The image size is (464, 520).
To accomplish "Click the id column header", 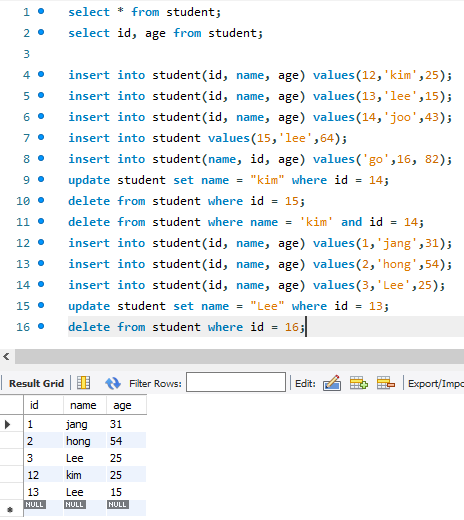I will pos(43,405).
